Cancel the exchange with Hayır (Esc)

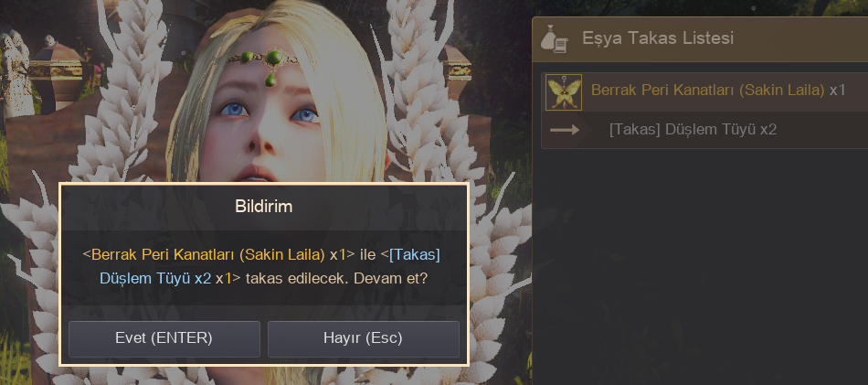[x=363, y=338]
